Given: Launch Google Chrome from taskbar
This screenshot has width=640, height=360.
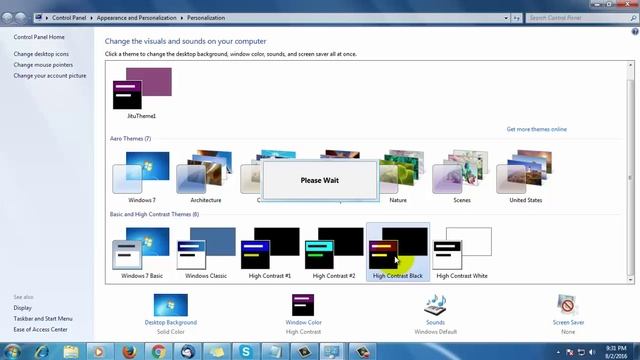Looking at the screenshot, I should click(x=158, y=351).
